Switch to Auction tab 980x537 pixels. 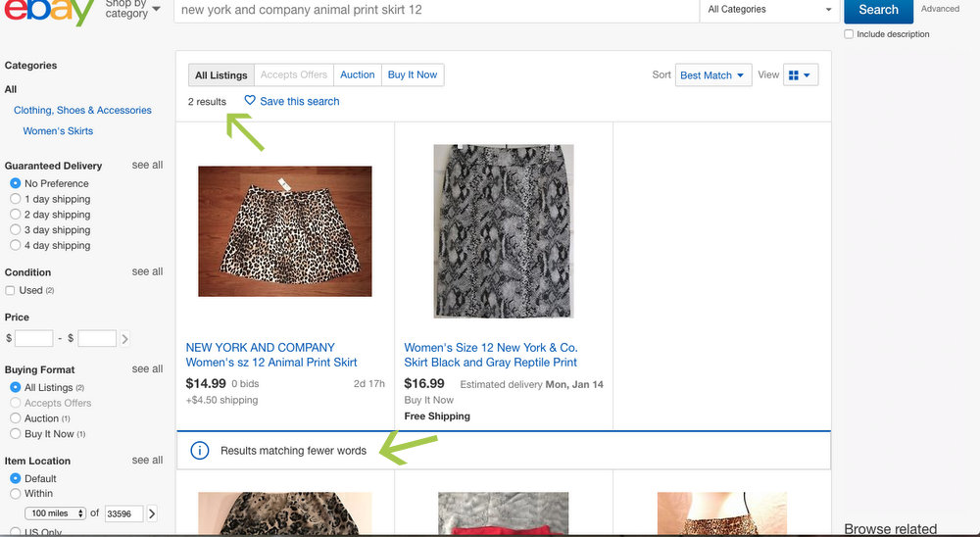[358, 75]
